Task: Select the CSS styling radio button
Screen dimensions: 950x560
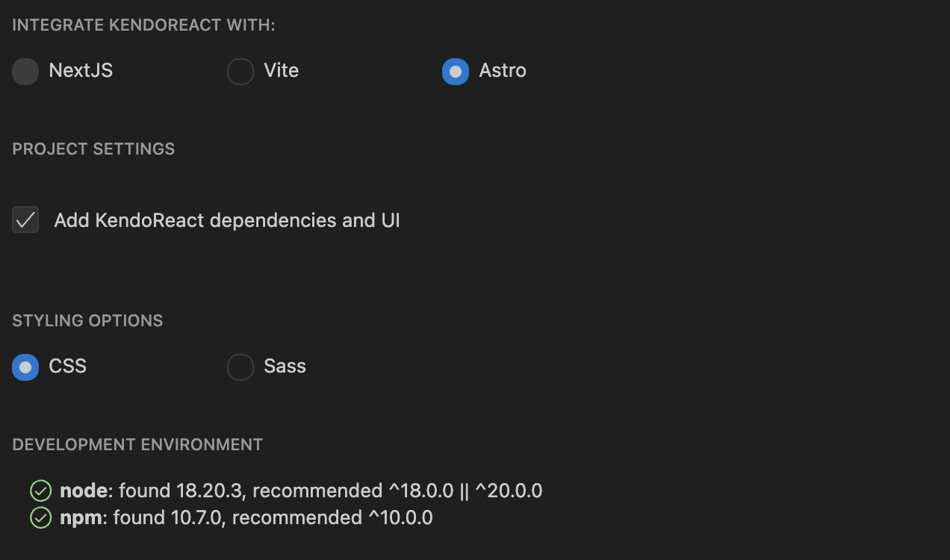Action: pos(25,367)
